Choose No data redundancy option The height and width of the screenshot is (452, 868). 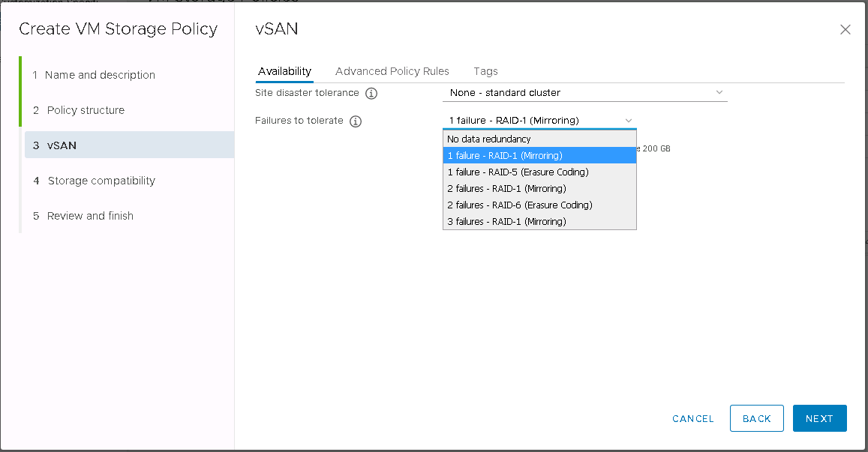539,139
